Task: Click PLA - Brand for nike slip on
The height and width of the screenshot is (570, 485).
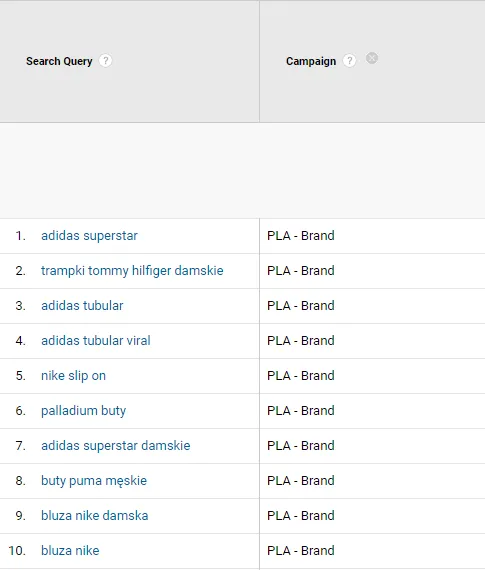Action: click(x=301, y=376)
